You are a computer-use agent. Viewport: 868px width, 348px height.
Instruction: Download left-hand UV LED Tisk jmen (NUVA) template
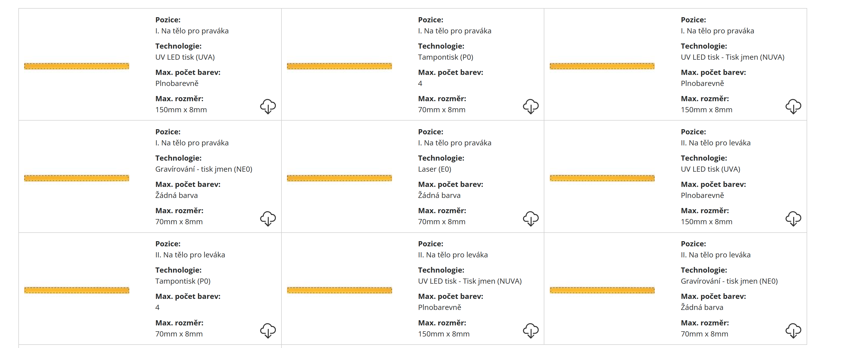coord(531,331)
